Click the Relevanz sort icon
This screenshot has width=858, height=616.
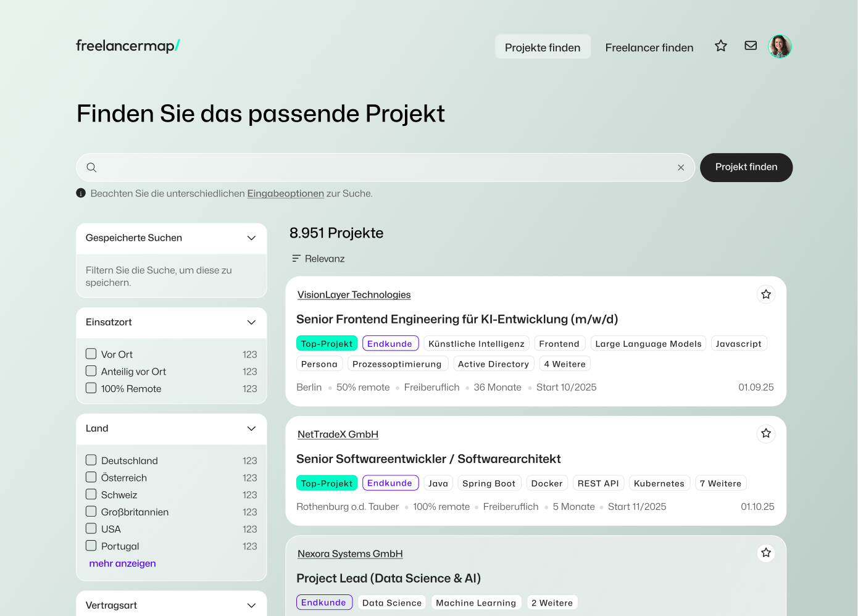[x=296, y=259]
